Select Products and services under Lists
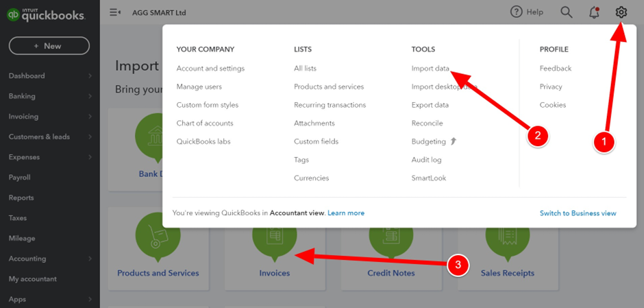 tap(329, 86)
